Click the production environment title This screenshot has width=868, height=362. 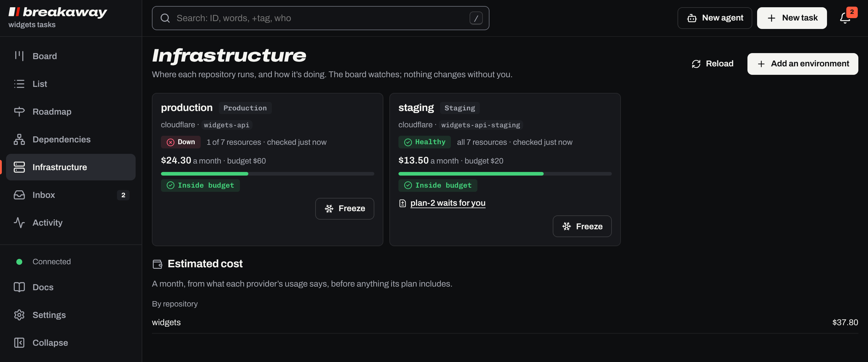click(x=187, y=108)
